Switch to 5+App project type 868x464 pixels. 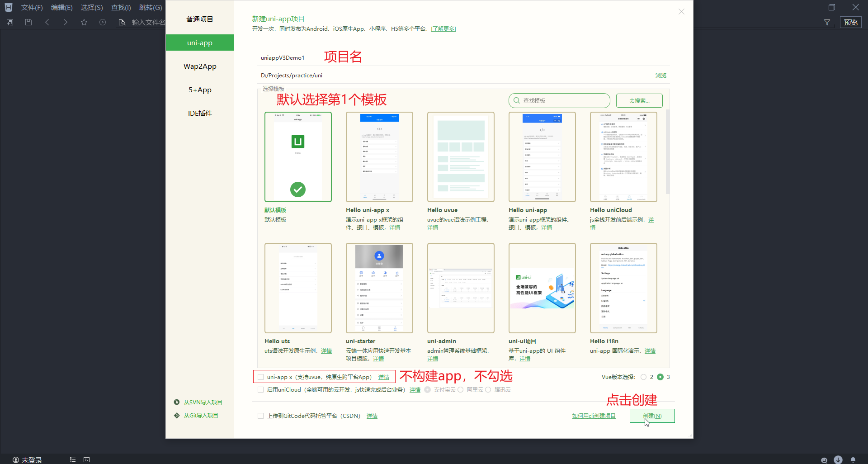click(x=200, y=90)
